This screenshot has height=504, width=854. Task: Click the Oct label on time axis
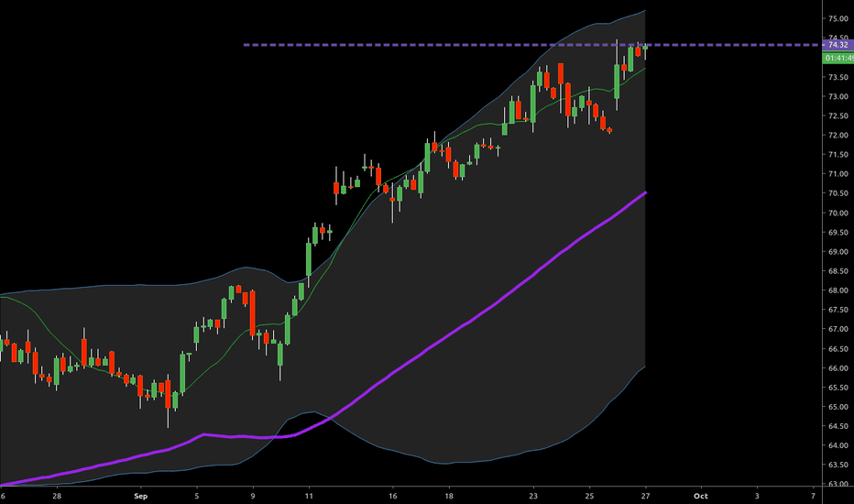[700, 496]
